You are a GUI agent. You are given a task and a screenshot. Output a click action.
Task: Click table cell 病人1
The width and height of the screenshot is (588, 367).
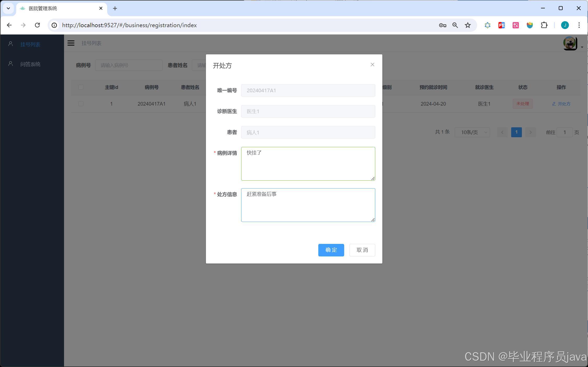coord(190,104)
